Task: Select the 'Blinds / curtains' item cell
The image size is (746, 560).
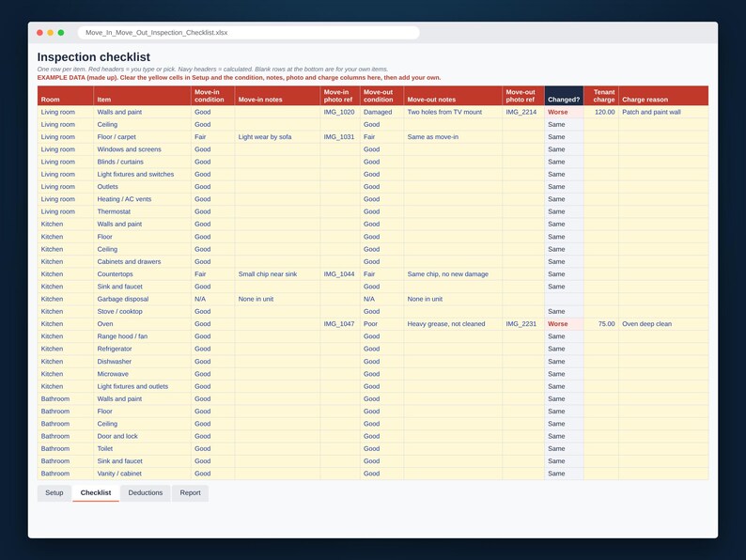Action: 142,162
